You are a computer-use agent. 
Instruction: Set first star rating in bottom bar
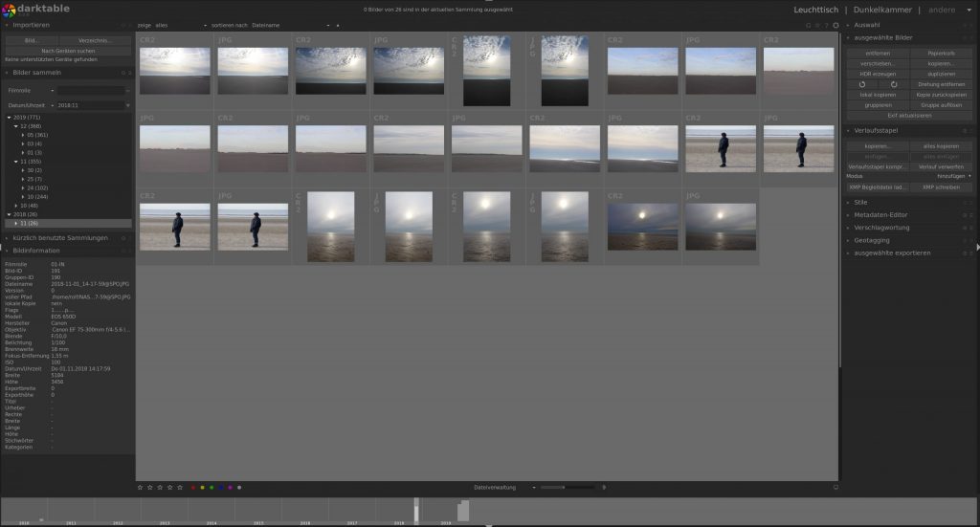pyautogui.click(x=140, y=487)
